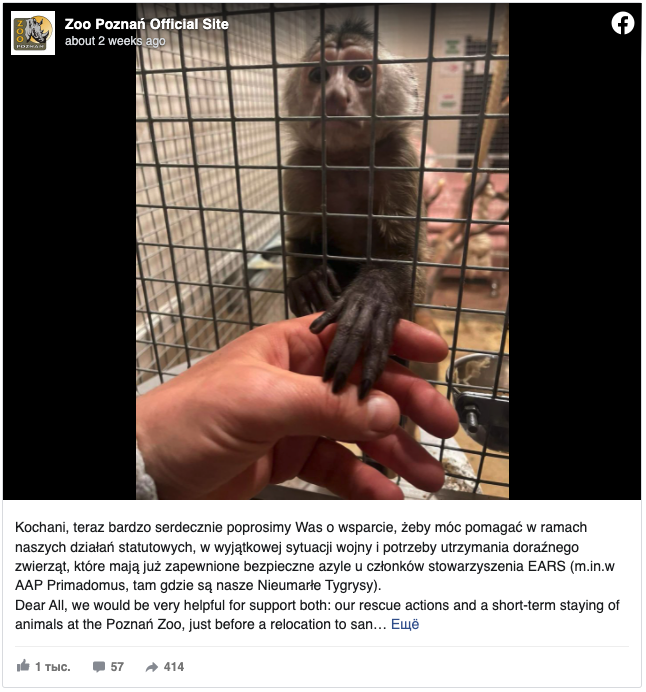
Task: Click the Zoo Poznań rhino logo avatar
Action: click(x=33, y=33)
